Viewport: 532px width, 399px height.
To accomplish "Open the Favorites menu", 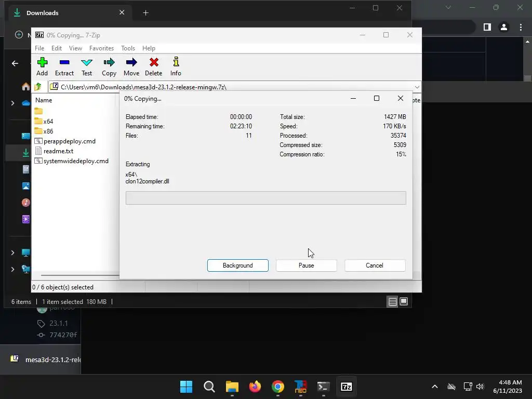I will tap(101, 48).
